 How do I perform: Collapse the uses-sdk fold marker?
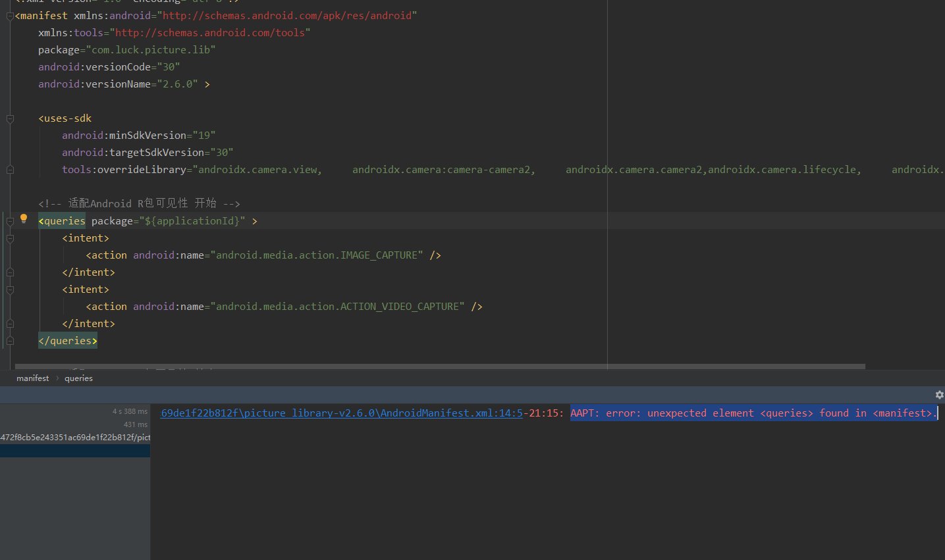coord(10,118)
